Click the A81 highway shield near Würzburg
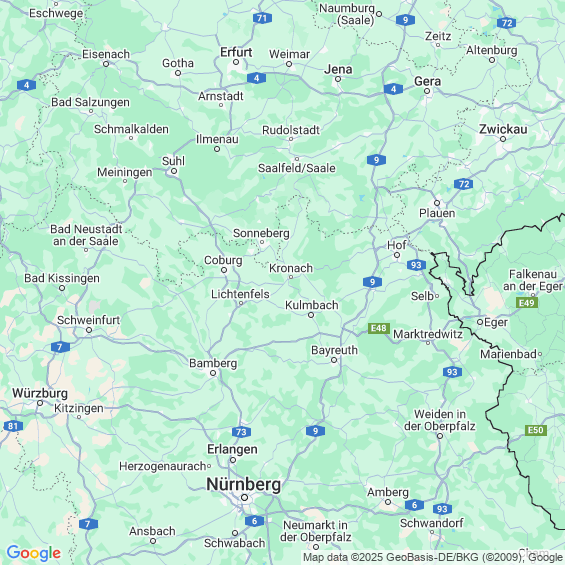Screen dimensions: 565x565 [x=13, y=426]
